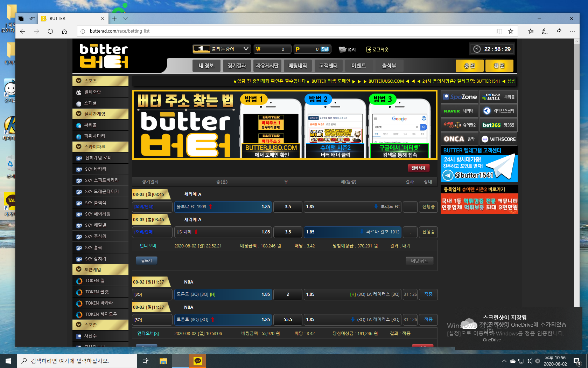This screenshot has width=588, height=368.
Task: Click the browser address bar
Action: click(x=287, y=31)
